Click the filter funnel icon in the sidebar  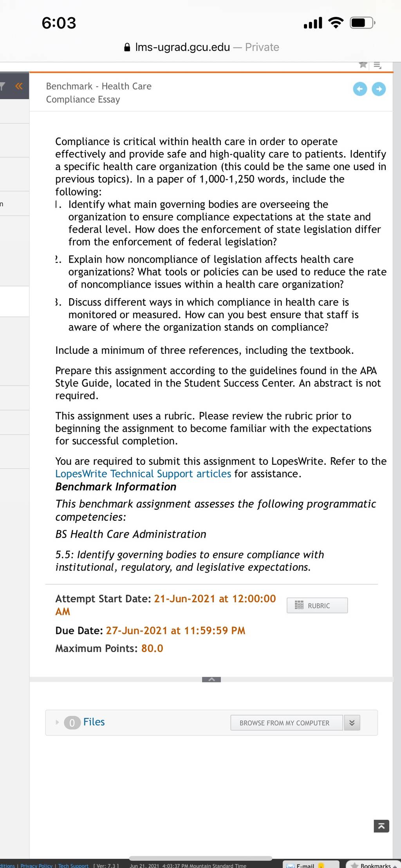(2, 86)
